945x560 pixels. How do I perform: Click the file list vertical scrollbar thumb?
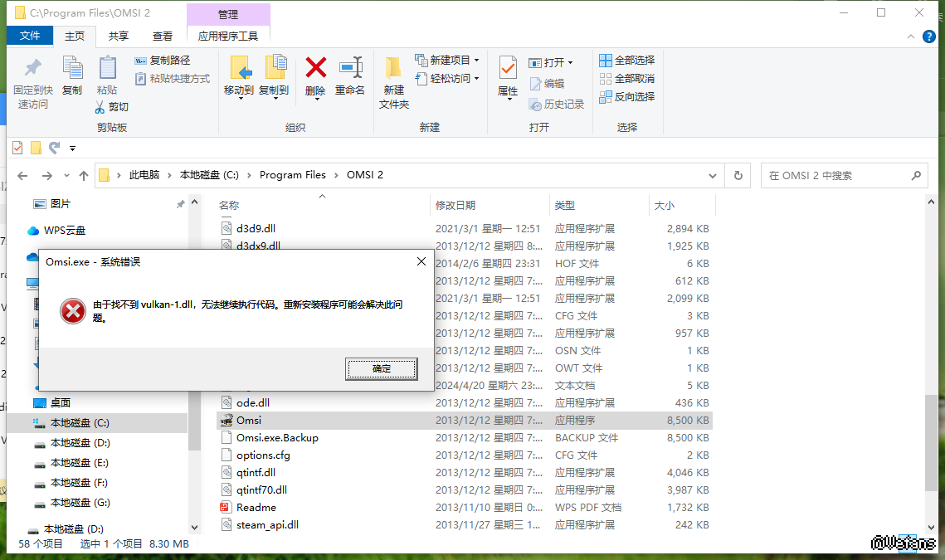(932, 443)
